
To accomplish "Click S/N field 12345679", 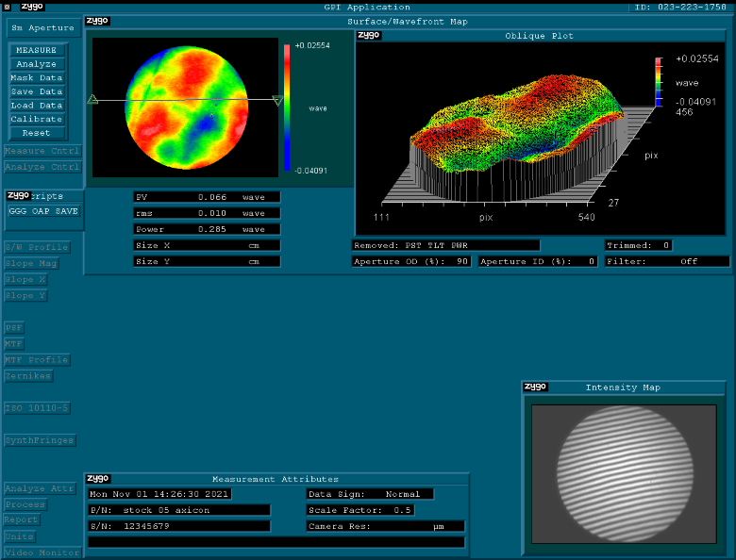I will tap(179, 526).
